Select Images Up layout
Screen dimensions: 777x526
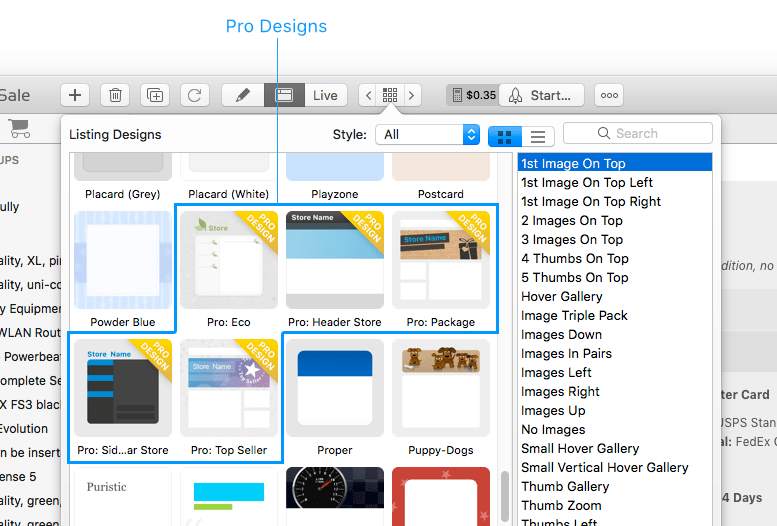pos(615,410)
